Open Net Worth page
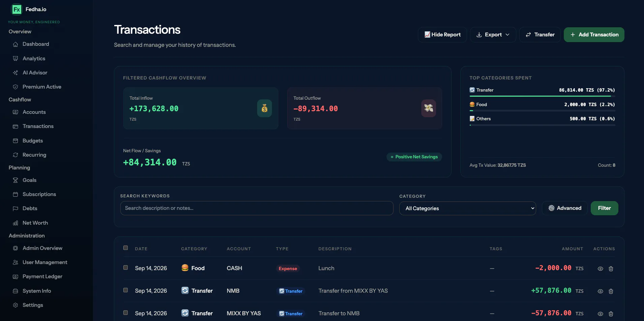Image resolution: width=644 pixels, height=321 pixels. (35, 223)
